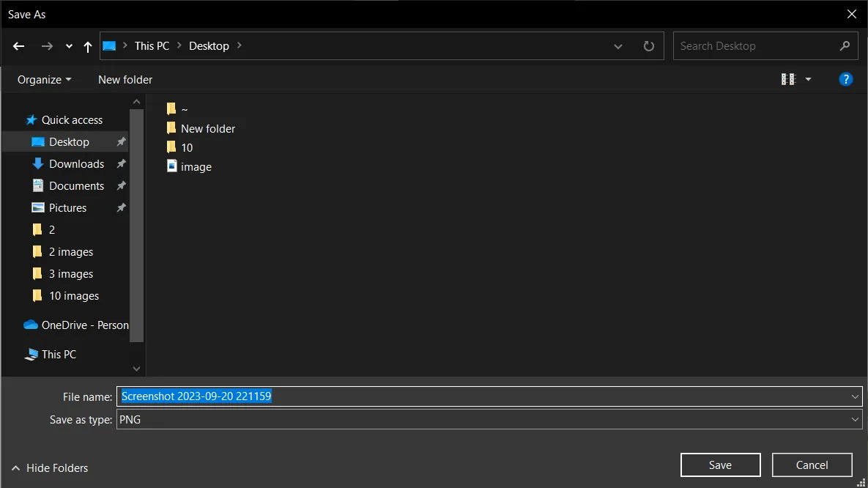The height and width of the screenshot is (488, 868).
Task: Open the recent locations dropdown arrow
Action: (x=69, y=47)
